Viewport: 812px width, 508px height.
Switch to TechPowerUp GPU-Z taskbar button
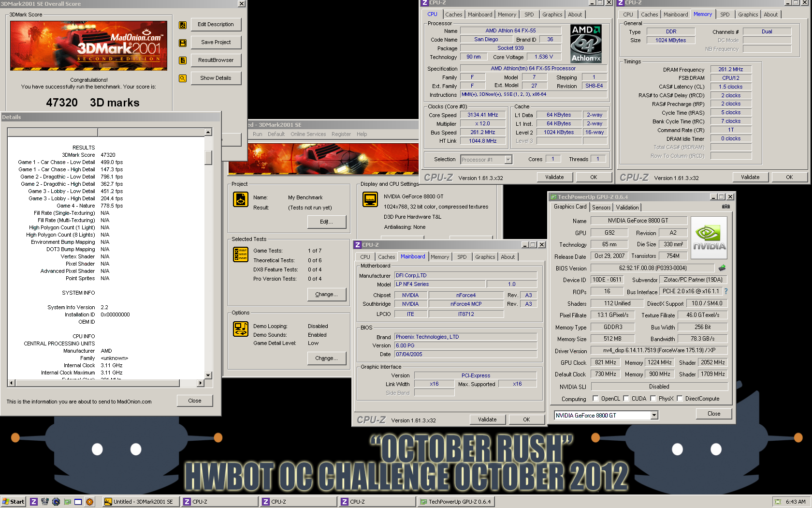point(456,502)
